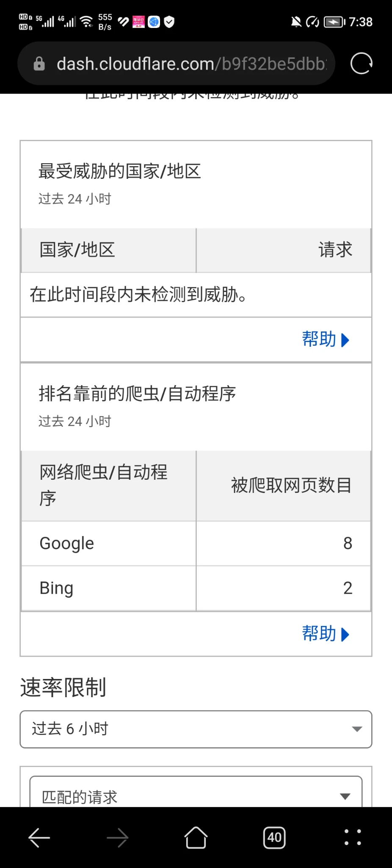The height and width of the screenshot is (868, 392).
Task: Tap the browser reload icon
Action: (x=361, y=64)
